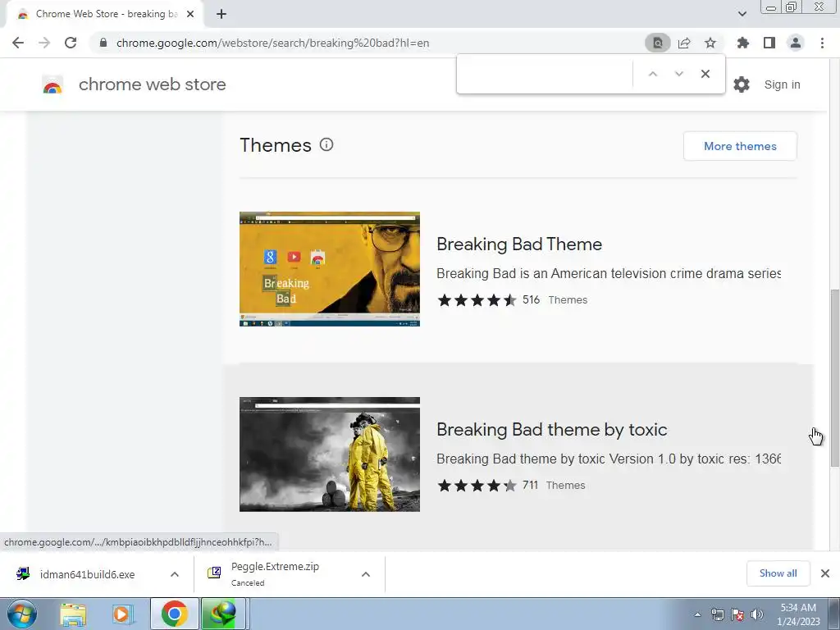Go to previous find result

coord(652,74)
